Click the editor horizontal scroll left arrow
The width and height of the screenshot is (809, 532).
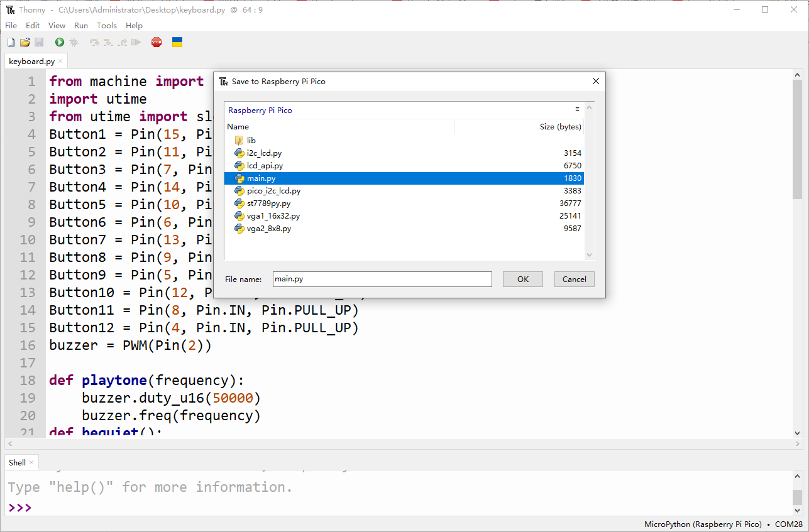pos(9,443)
